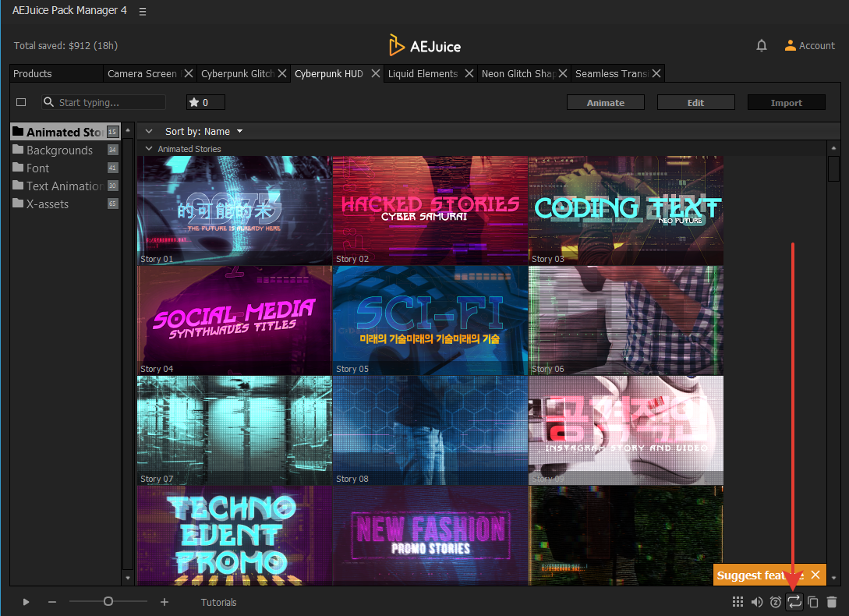
Task: Collapse the Animated Stories section
Action: pos(148,148)
